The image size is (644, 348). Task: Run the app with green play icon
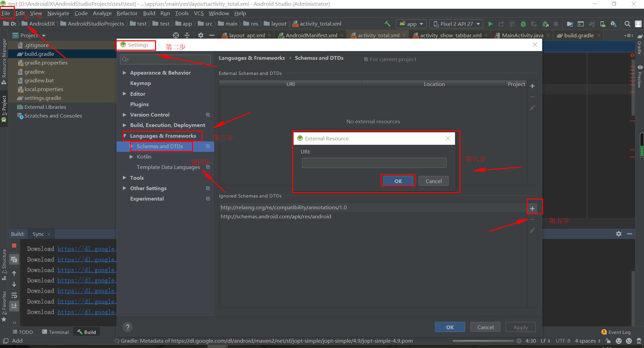[490, 24]
